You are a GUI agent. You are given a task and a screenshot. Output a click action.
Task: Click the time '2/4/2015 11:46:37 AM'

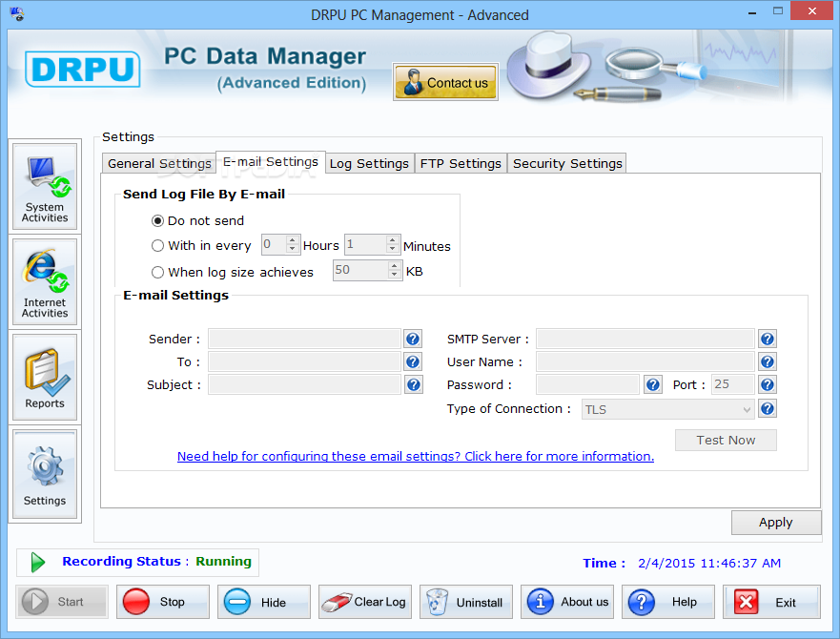coord(709,564)
